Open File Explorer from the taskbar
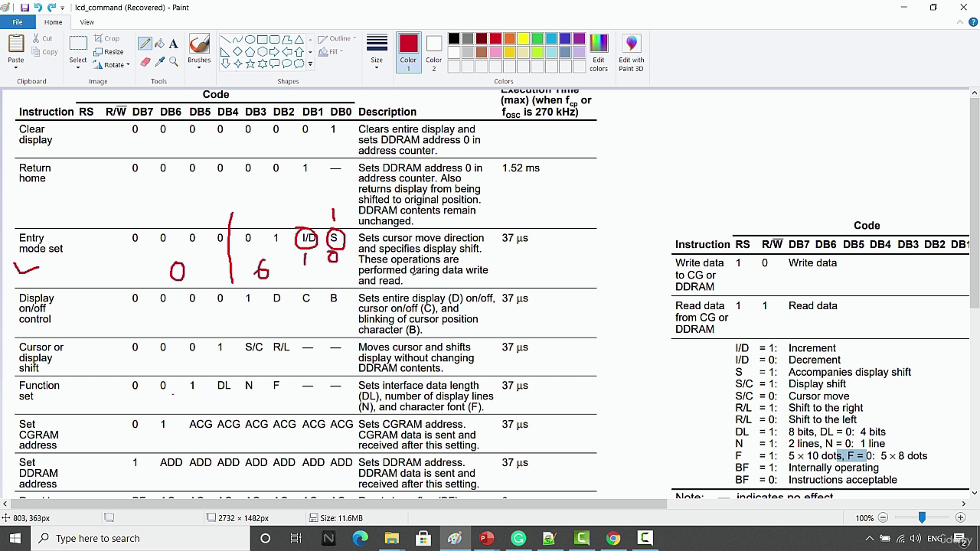Screen dimensions: 980x551 coord(391,538)
